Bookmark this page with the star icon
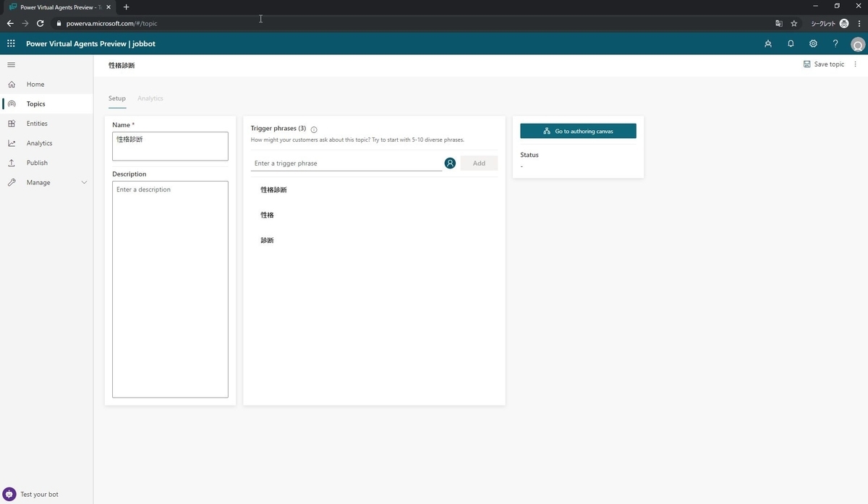 793,23
